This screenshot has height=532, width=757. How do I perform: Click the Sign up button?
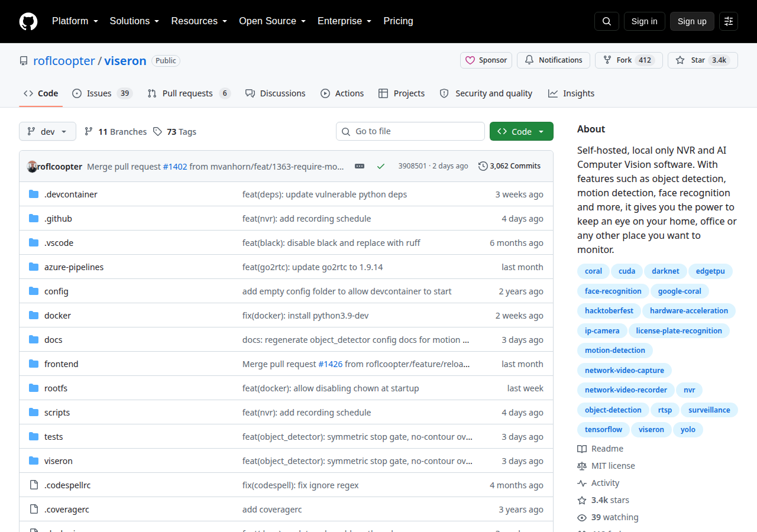(692, 21)
